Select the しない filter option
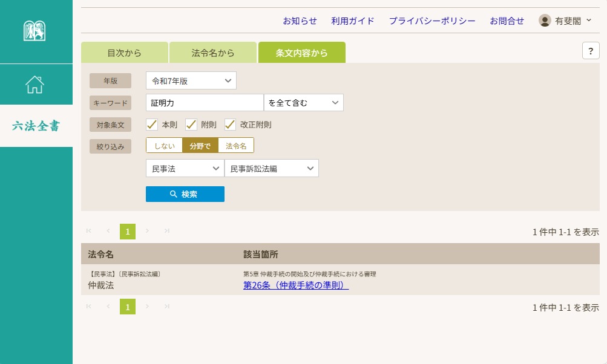Screen dimensions: 607x364 [x=165, y=146]
